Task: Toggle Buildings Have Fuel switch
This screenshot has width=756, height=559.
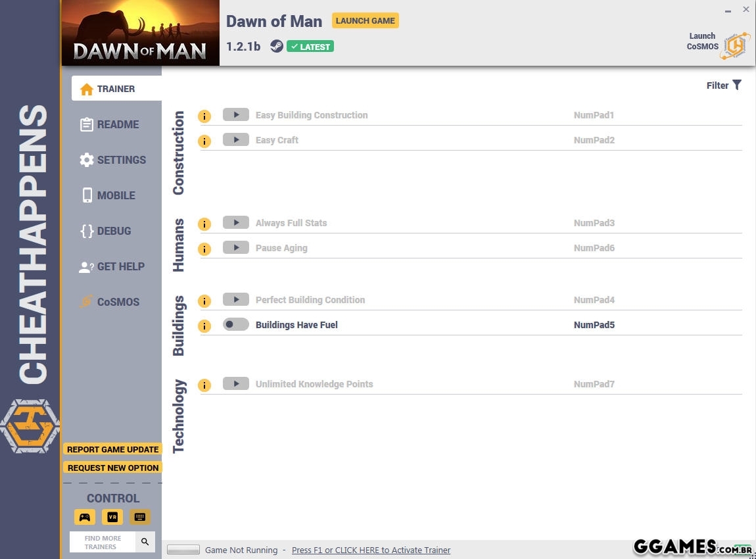Action: 235,324
